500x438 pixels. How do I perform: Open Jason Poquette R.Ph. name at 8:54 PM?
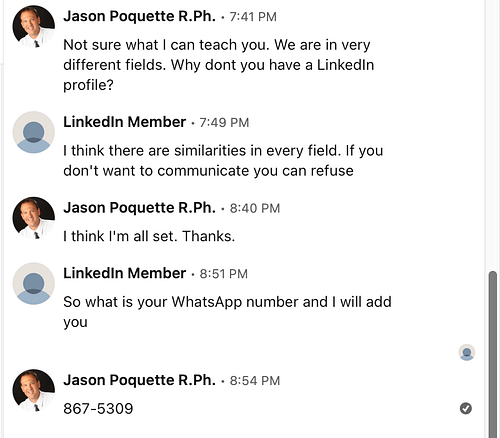point(139,380)
